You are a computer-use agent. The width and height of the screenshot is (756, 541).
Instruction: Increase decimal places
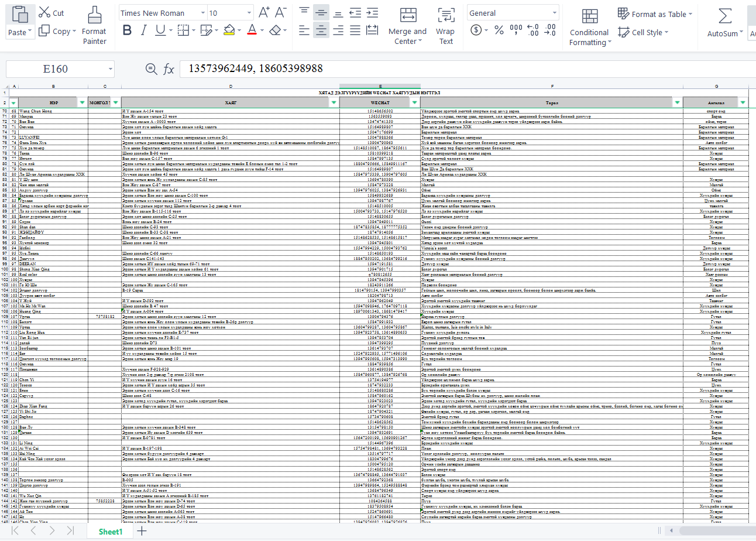[x=532, y=30]
